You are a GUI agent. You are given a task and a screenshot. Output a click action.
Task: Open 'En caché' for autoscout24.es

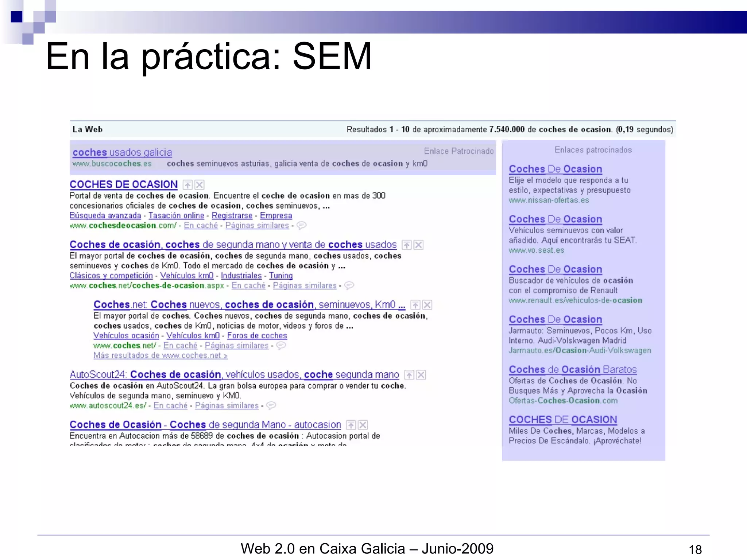pos(170,405)
